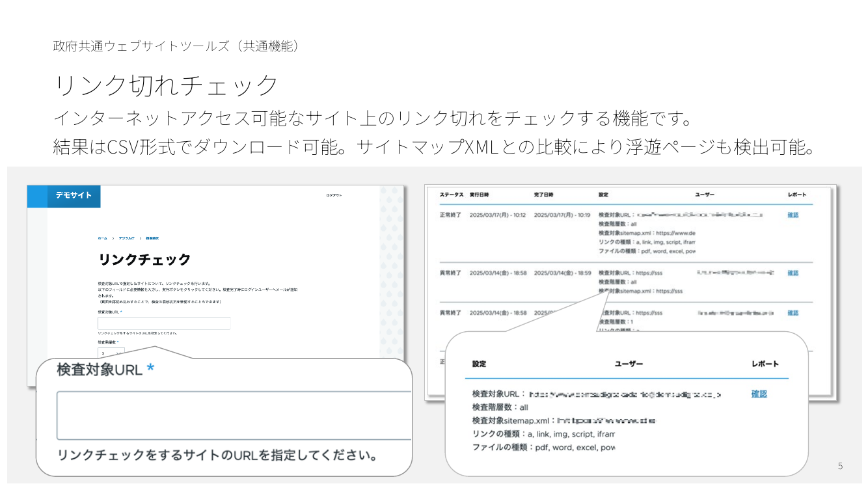
Task: Click the ユーザー header inside the callout
Action: [x=629, y=364]
